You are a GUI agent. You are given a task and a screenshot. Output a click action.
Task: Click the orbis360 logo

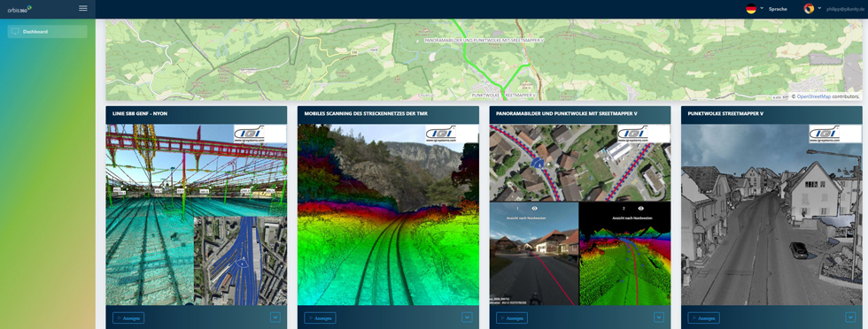(x=19, y=8)
